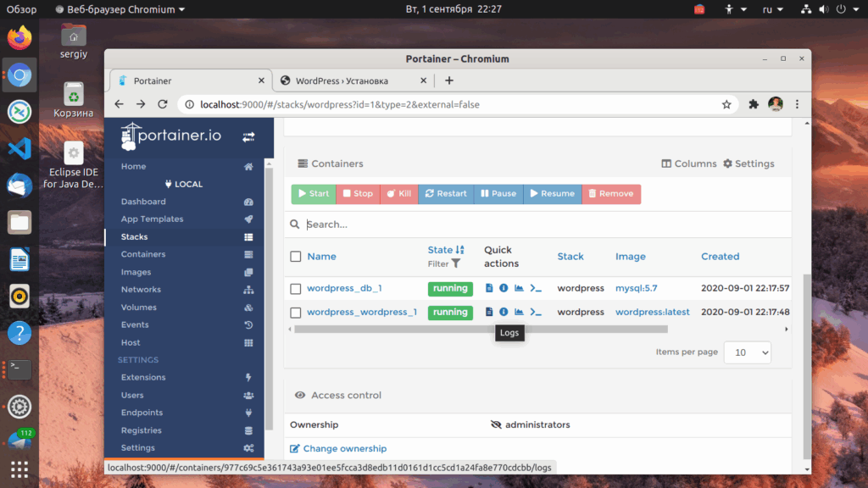Click the Start containers button
The image size is (868, 488).
[314, 194]
